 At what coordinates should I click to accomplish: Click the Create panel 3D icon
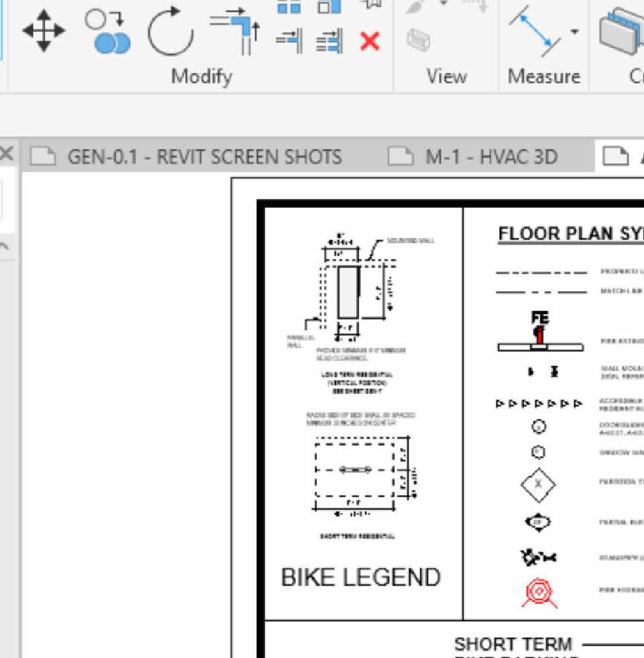coord(621,32)
